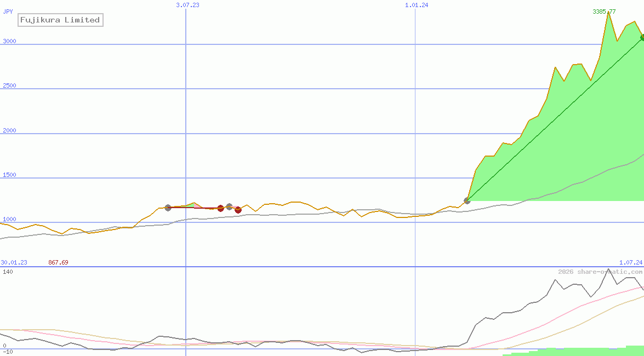The image size is (644, 356).
Task: Select the green buy marker starting the uptrend
Action: click(466, 200)
